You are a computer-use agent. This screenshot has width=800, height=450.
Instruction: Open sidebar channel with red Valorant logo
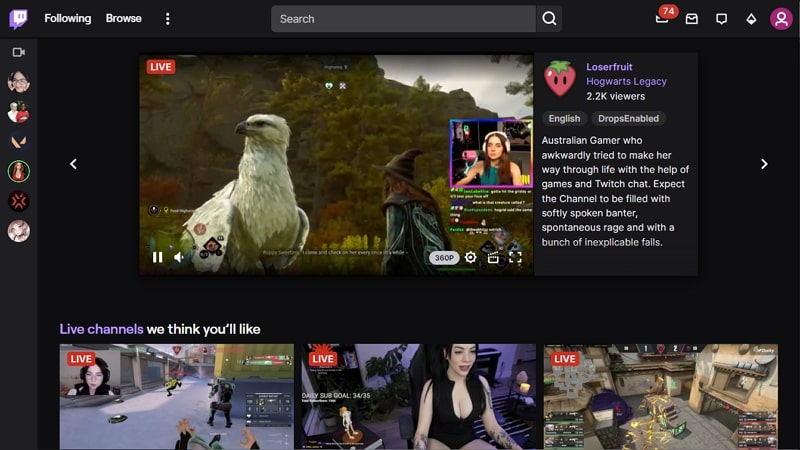coord(18,201)
